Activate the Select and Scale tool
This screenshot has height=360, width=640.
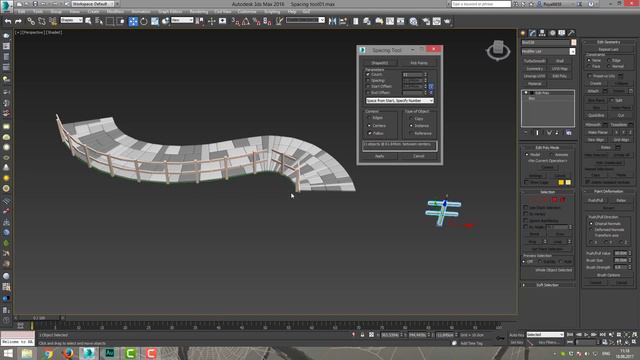point(155,21)
